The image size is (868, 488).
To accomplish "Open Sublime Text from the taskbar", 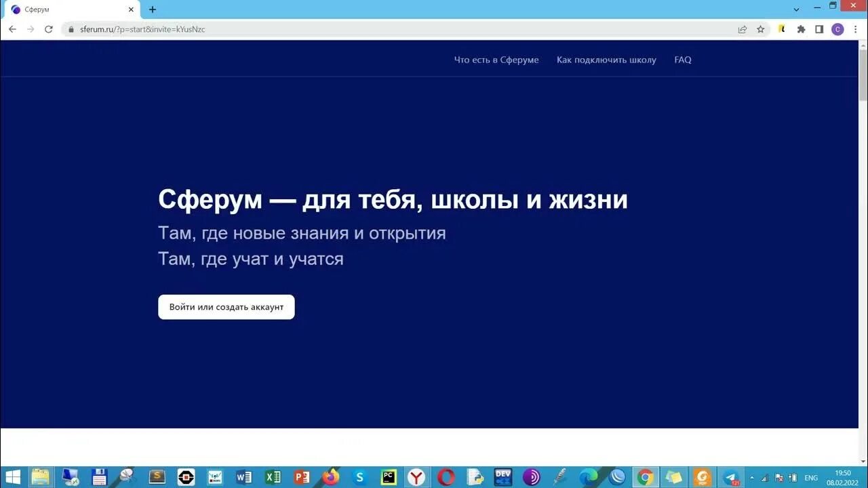I will point(157,478).
